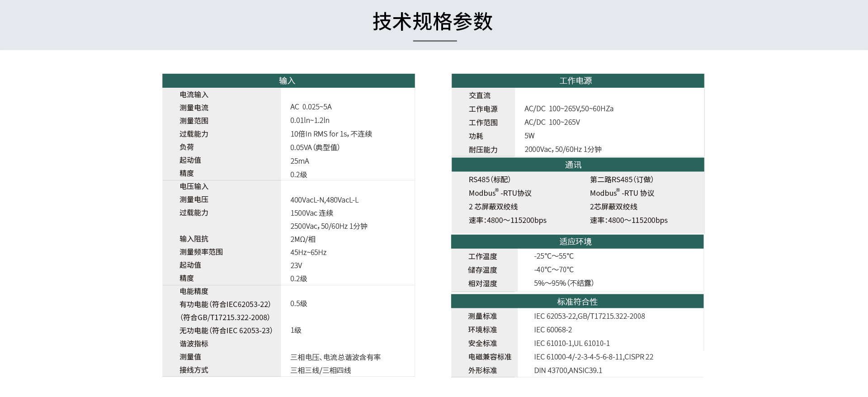Click the value 三相三线/三相四线
Viewport: 868px width, 397px height.
click(x=321, y=370)
